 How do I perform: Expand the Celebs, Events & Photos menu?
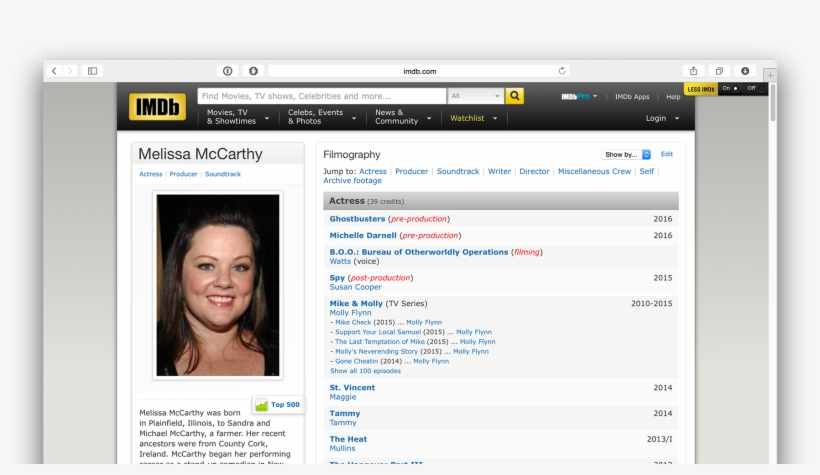(x=322, y=117)
